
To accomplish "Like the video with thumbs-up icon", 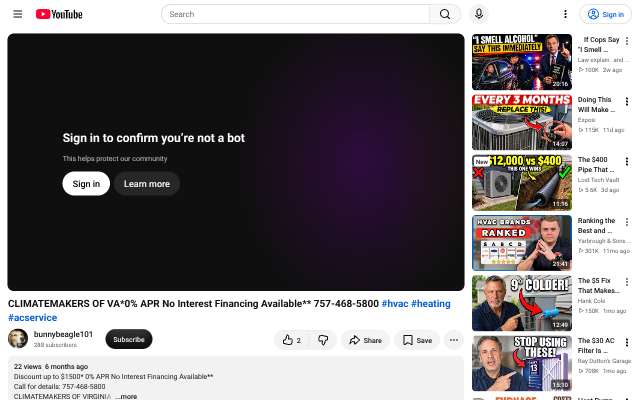I will tap(293, 340).
